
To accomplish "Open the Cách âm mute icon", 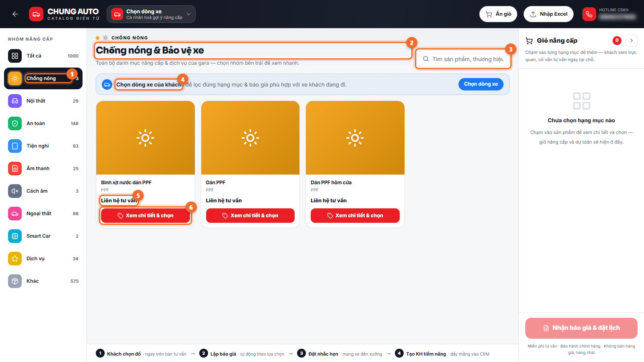I will (x=15, y=191).
